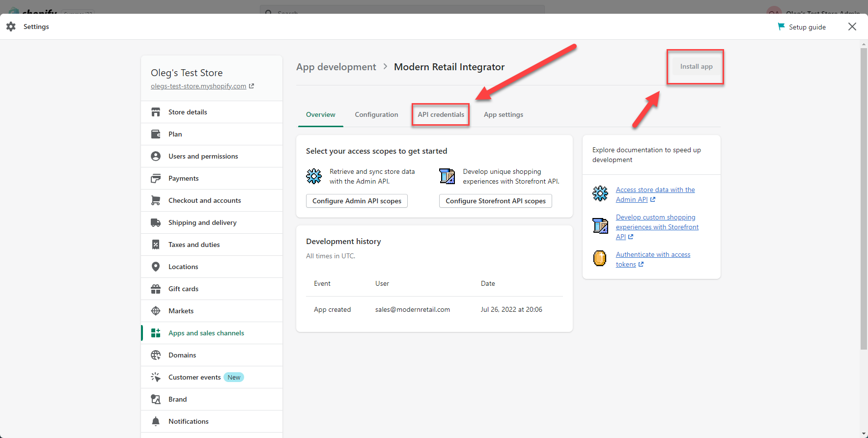This screenshot has width=868, height=438.
Task: Click the Customer events sparkle icon
Action: click(x=156, y=377)
